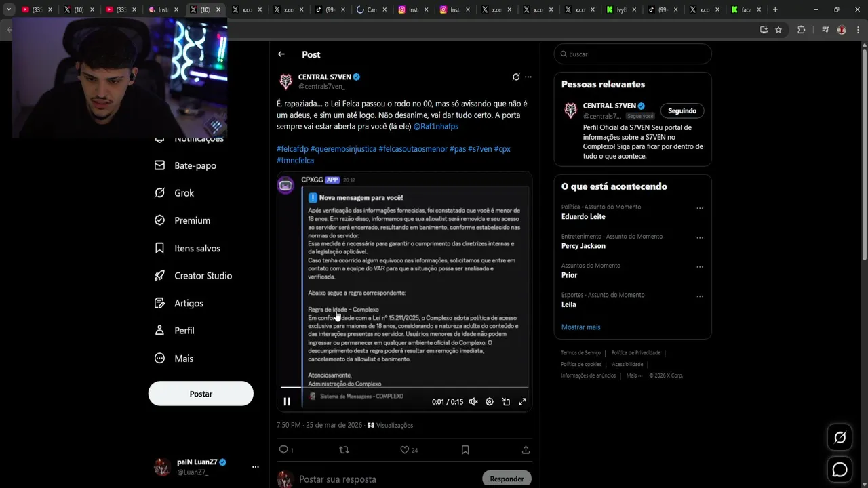Expand the Mais sidebar menu

(x=174, y=359)
